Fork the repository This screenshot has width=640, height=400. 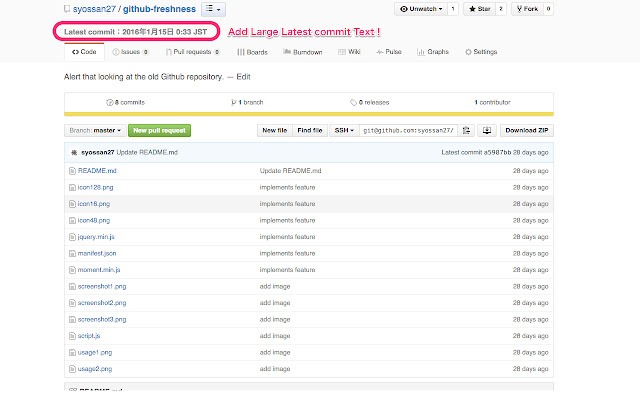tap(527, 9)
